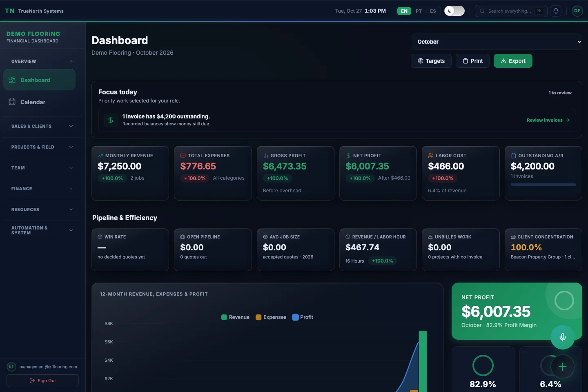Click the TN TrueNorth Systems logo
Image resolution: width=588 pixels, height=392 pixels.
(x=34, y=11)
